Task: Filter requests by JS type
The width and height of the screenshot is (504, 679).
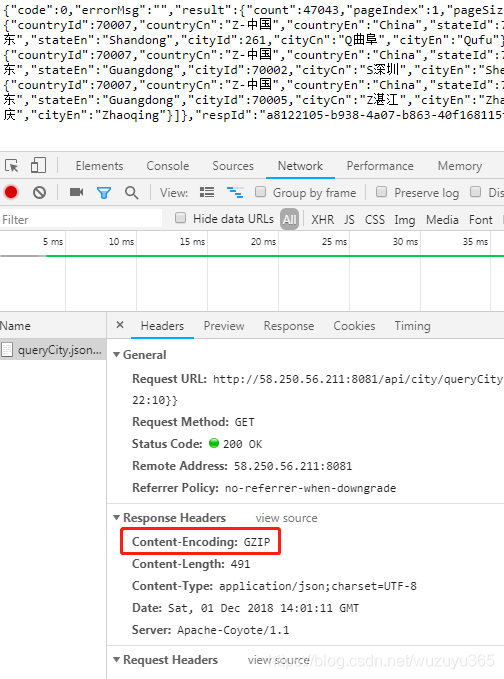Action: tap(349, 220)
